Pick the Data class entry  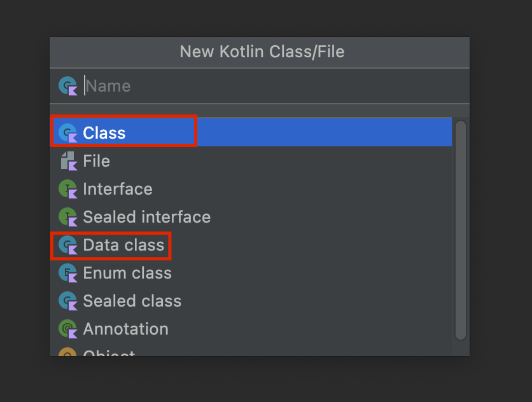pos(123,245)
